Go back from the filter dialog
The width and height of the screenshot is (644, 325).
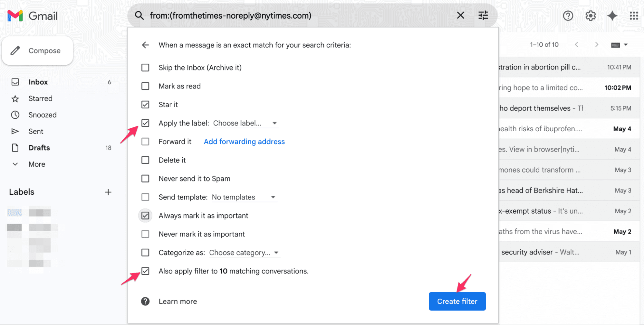(145, 45)
